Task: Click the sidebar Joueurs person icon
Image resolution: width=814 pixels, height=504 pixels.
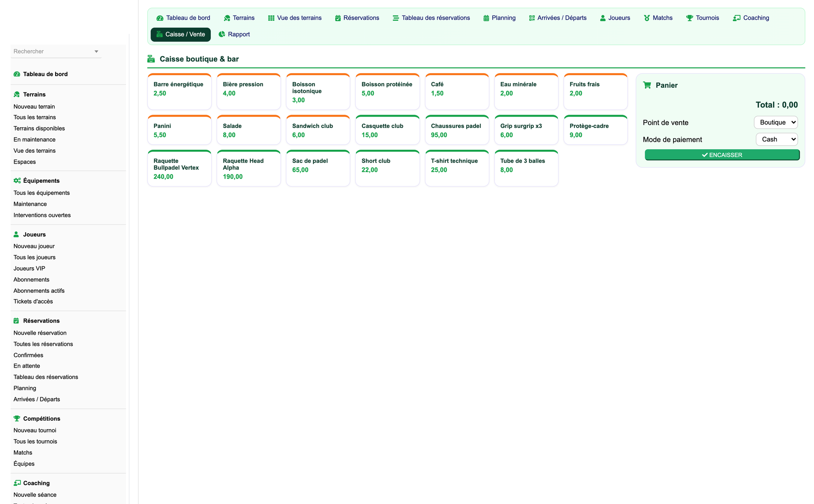Action: click(16, 235)
